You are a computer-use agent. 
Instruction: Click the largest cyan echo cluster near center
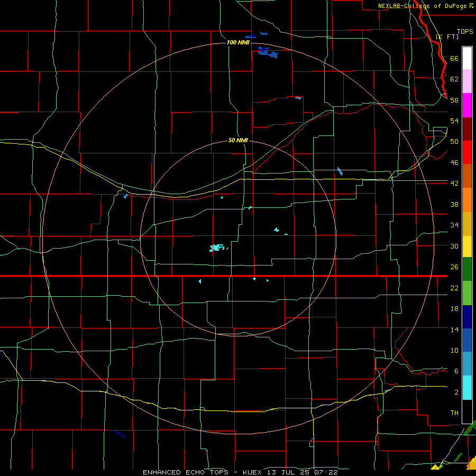[x=217, y=248]
